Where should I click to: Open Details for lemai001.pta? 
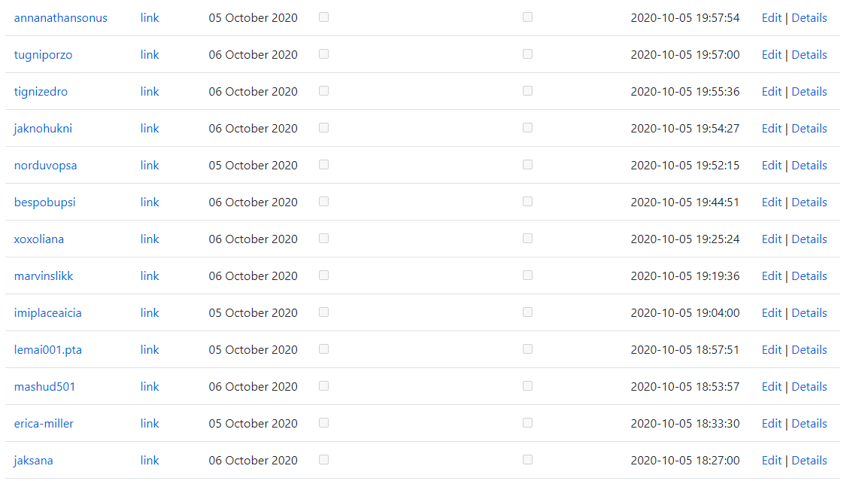point(809,350)
